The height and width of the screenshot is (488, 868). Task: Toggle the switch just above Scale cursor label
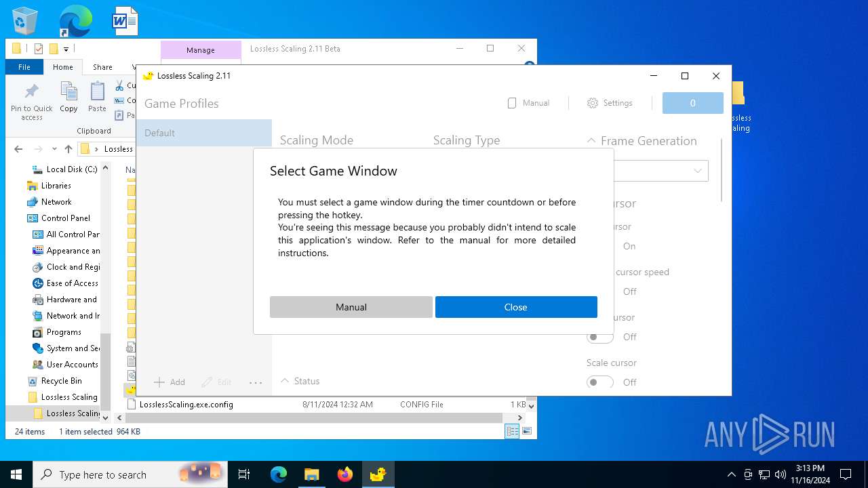point(600,337)
